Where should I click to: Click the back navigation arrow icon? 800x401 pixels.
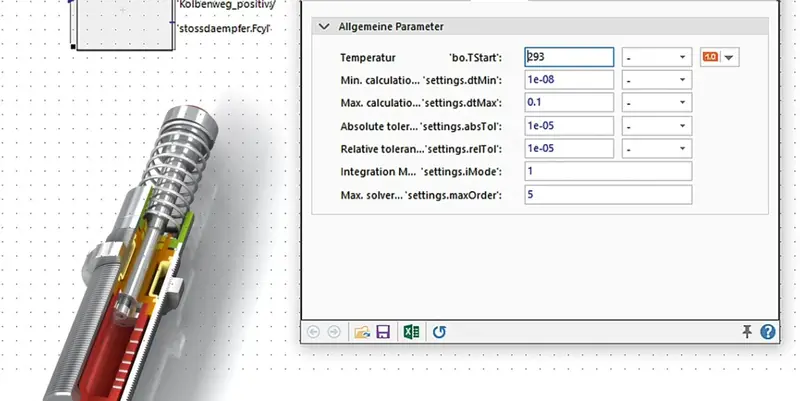click(x=313, y=332)
